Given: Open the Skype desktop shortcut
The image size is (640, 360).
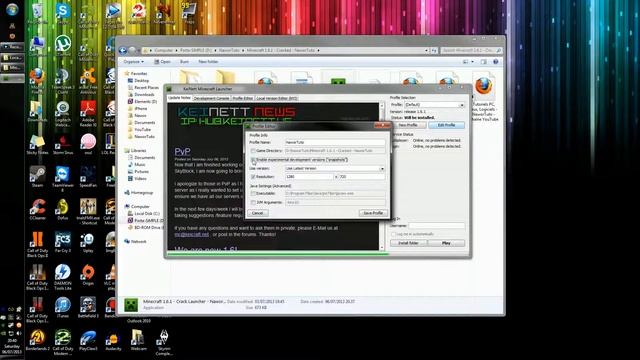Looking at the screenshot, I should (x=62, y=12).
